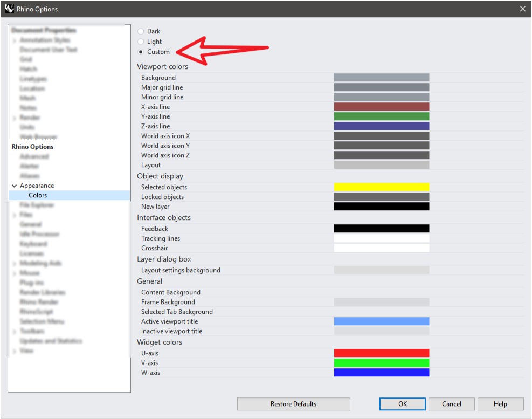Open Help for this options page
The height and width of the screenshot is (419, 532).
(500, 404)
